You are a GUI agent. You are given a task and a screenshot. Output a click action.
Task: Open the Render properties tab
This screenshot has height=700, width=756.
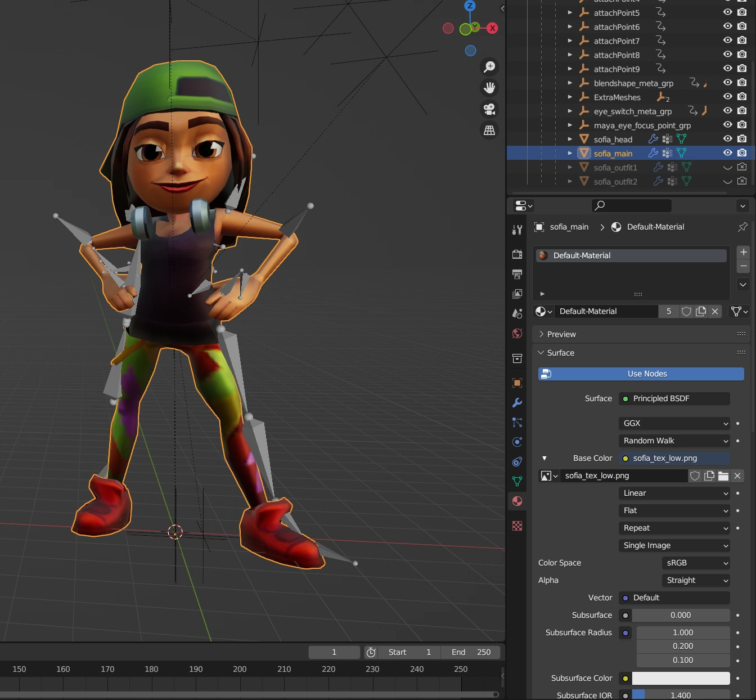[x=517, y=254]
